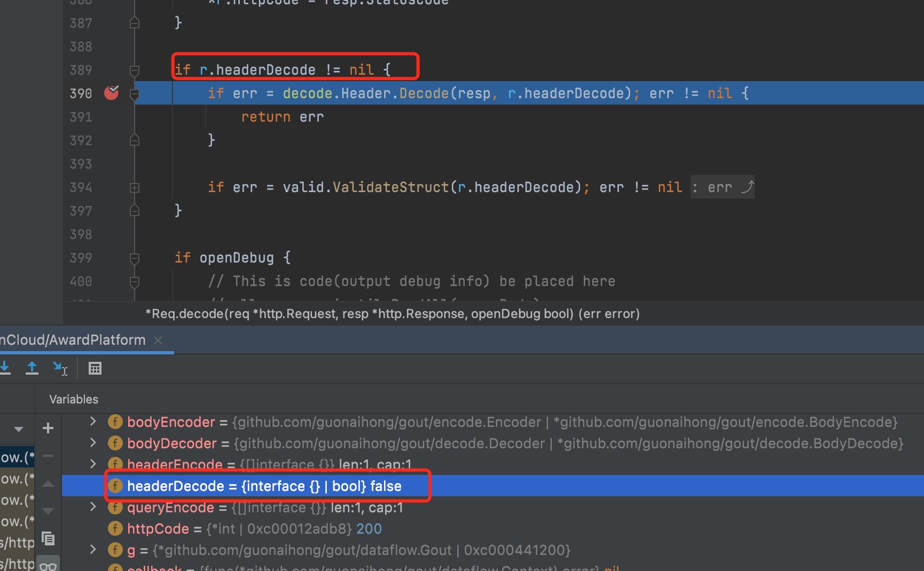Screen dimensions: 924x571
Task: Click the step into debugger icon
Action: pos(5,368)
